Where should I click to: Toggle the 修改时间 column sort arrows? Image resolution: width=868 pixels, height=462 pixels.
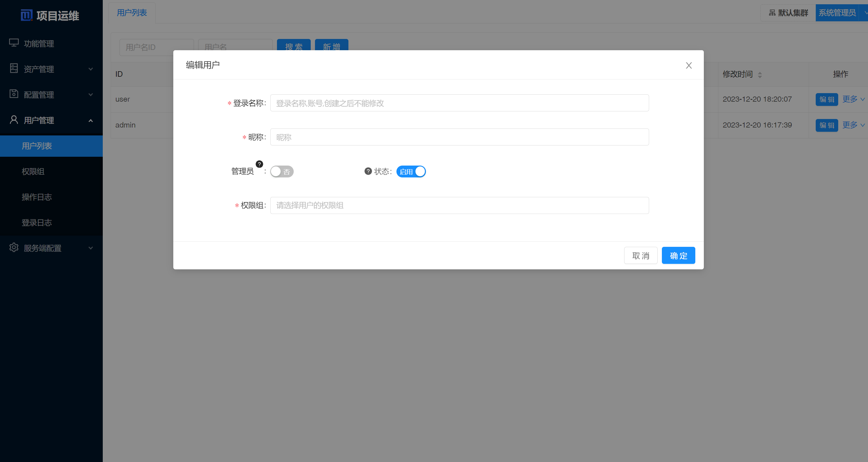pos(760,74)
